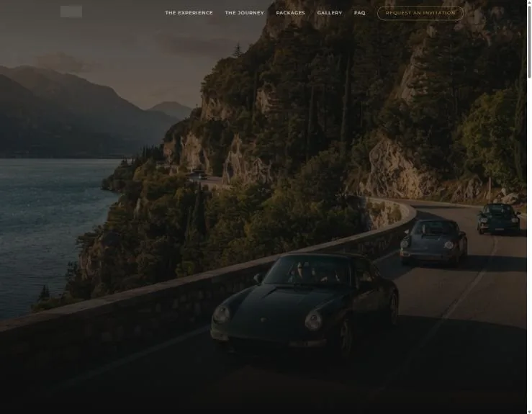Click the scrollbar down arrow
Image resolution: width=532 pixels, height=414 pixels.
(529, 412)
